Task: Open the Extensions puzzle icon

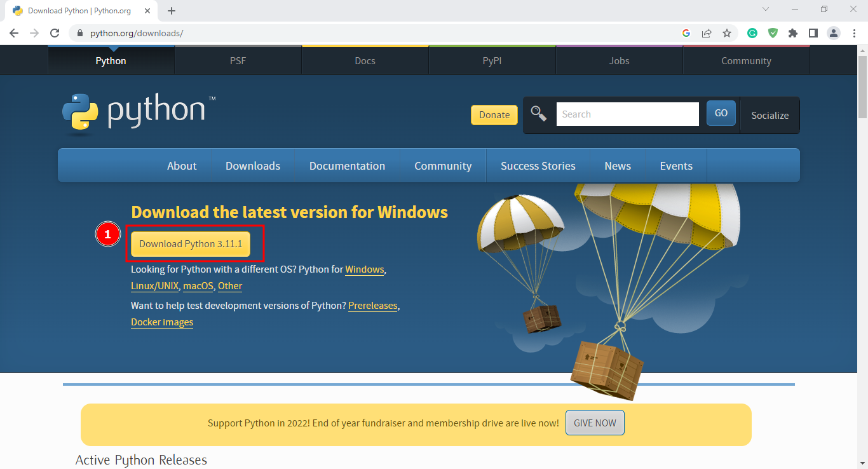Action: pyautogui.click(x=793, y=33)
